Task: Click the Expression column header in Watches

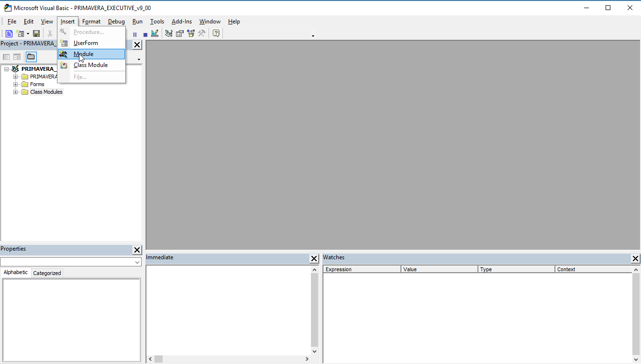Action: tap(362, 269)
